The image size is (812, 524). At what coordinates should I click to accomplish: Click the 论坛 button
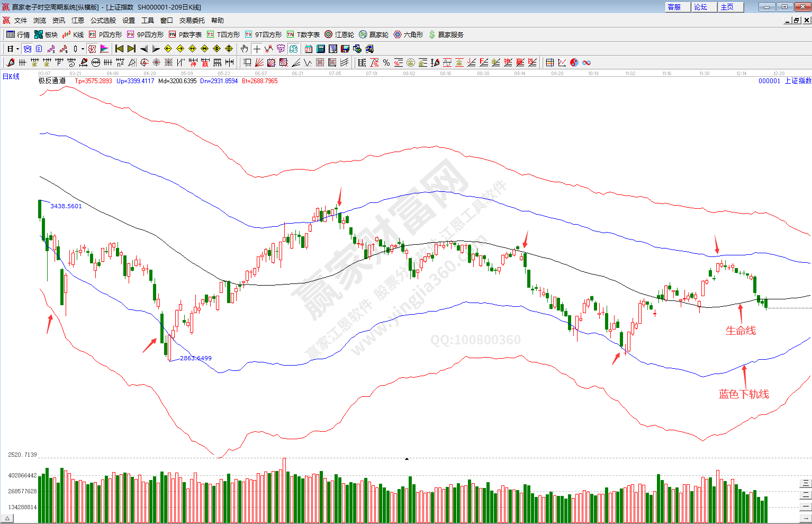[x=704, y=7]
